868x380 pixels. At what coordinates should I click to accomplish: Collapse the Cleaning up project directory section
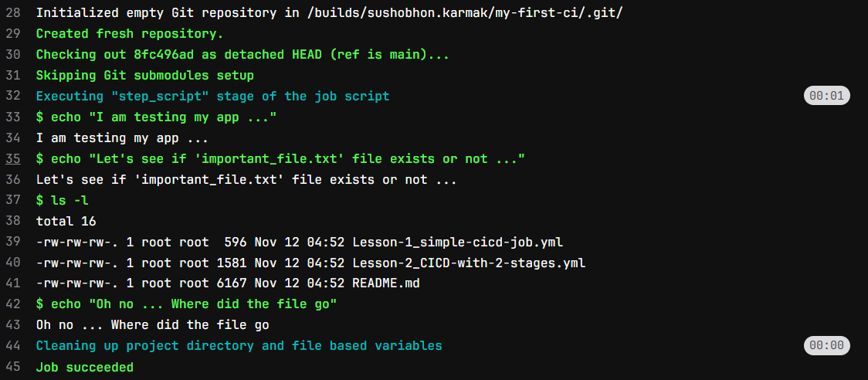(x=239, y=346)
